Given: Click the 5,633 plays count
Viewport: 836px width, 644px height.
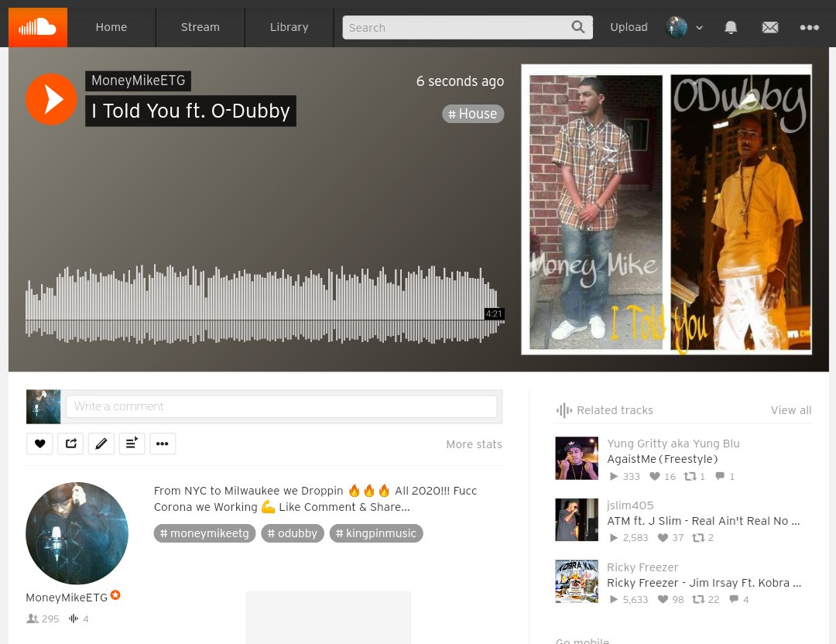Looking at the screenshot, I should [x=629, y=600].
